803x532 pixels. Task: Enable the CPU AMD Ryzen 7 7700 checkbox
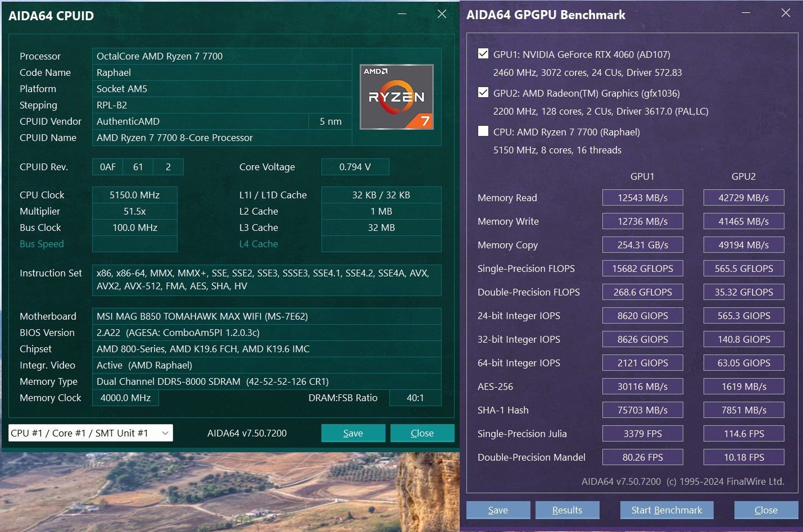[x=483, y=131]
